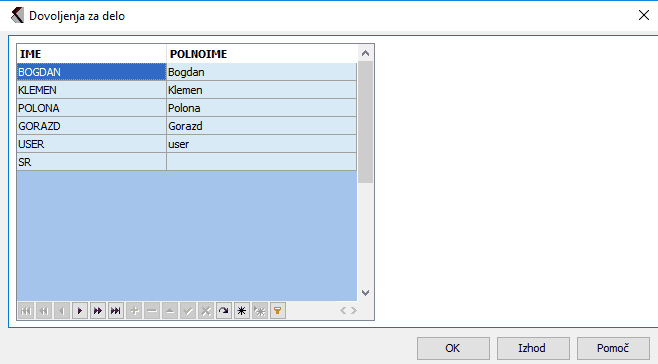Click the Bogdan full name cell
The image size is (658, 364).
click(x=261, y=72)
